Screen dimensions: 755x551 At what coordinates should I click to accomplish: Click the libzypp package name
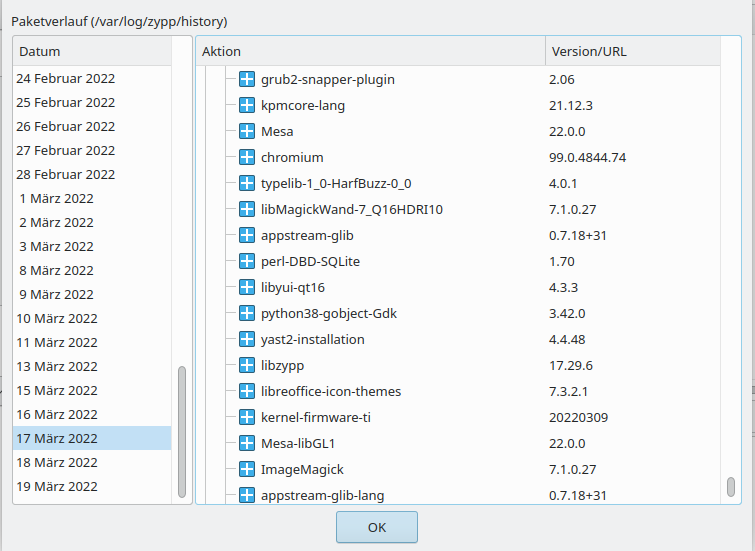click(282, 366)
